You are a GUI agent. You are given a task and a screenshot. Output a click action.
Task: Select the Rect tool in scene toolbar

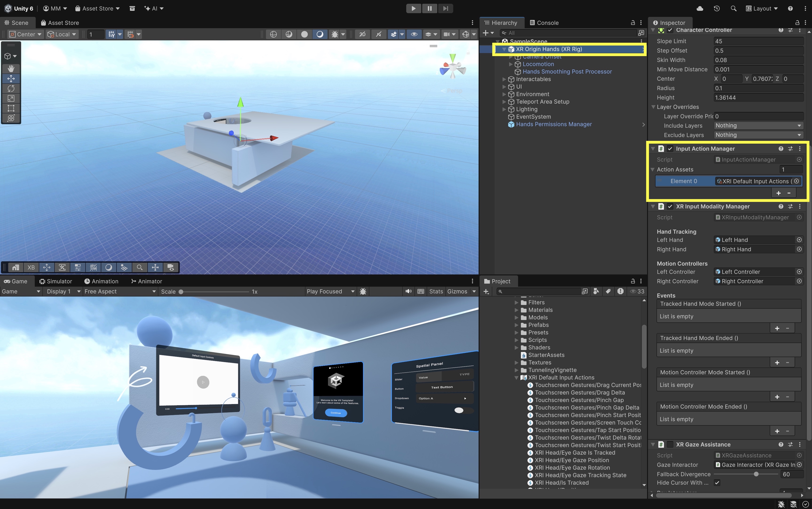click(x=11, y=108)
